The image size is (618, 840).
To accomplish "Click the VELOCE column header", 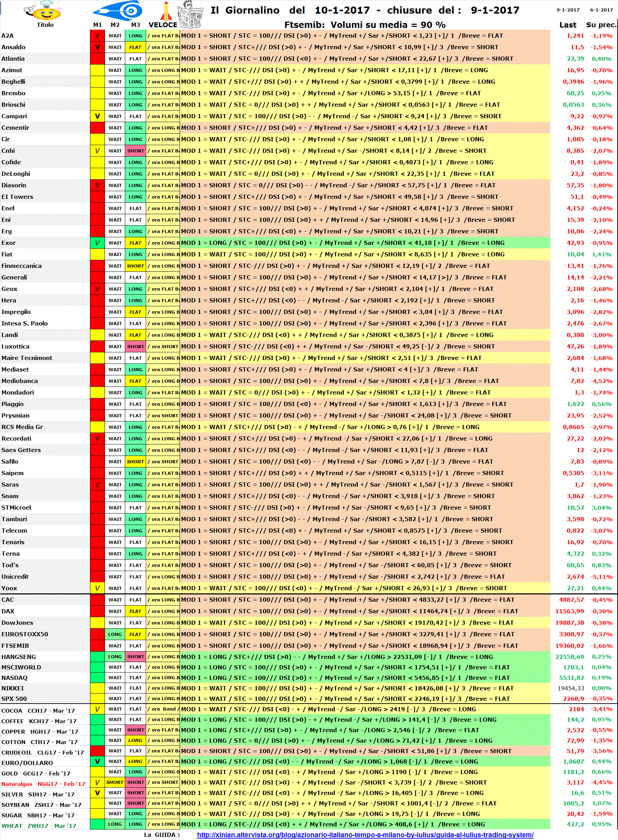I will (163, 25).
